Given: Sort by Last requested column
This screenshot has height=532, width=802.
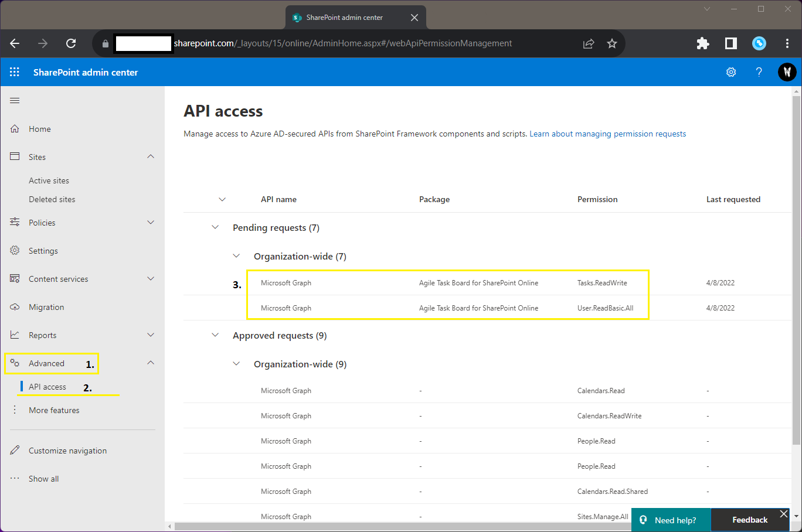Looking at the screenshot, I should point(733,199).
